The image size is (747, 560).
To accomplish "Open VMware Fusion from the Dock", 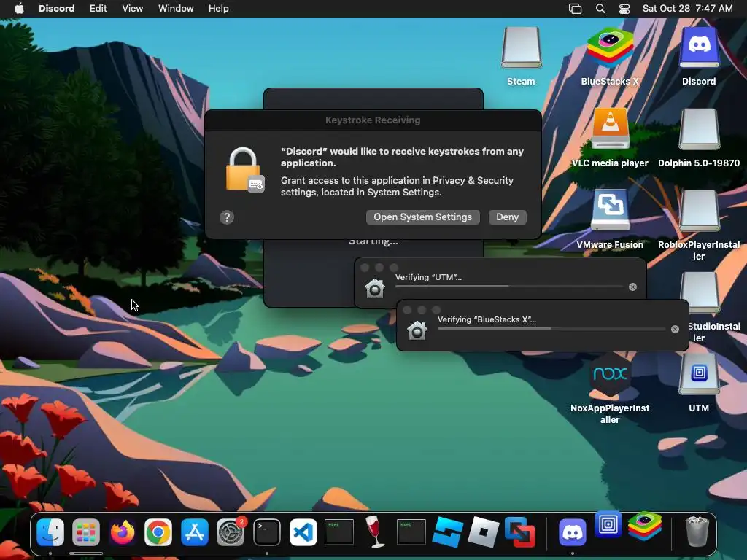I will tap(519, 532).
